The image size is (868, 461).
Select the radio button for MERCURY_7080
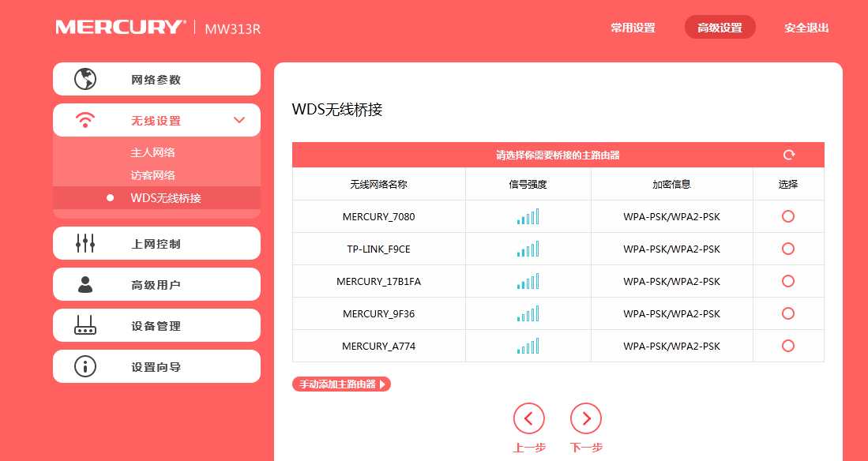click(x=788, y=216)
